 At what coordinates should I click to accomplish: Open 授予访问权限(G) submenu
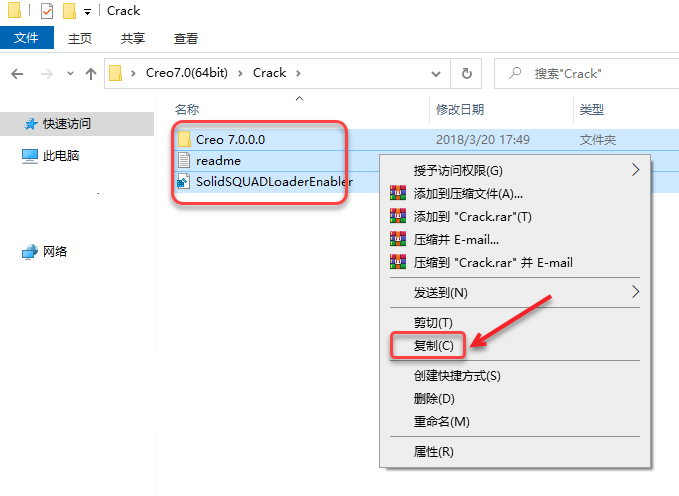[515, 170]
